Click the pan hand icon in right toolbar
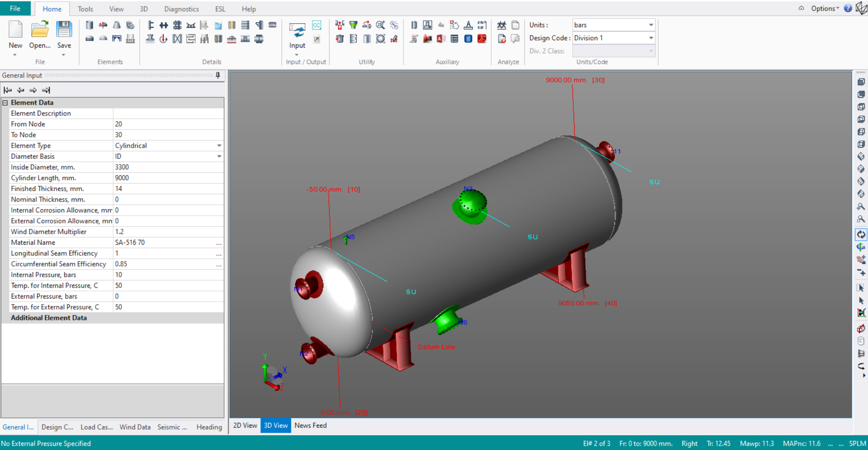The image size is (868, 450). [x=861, y=259]
